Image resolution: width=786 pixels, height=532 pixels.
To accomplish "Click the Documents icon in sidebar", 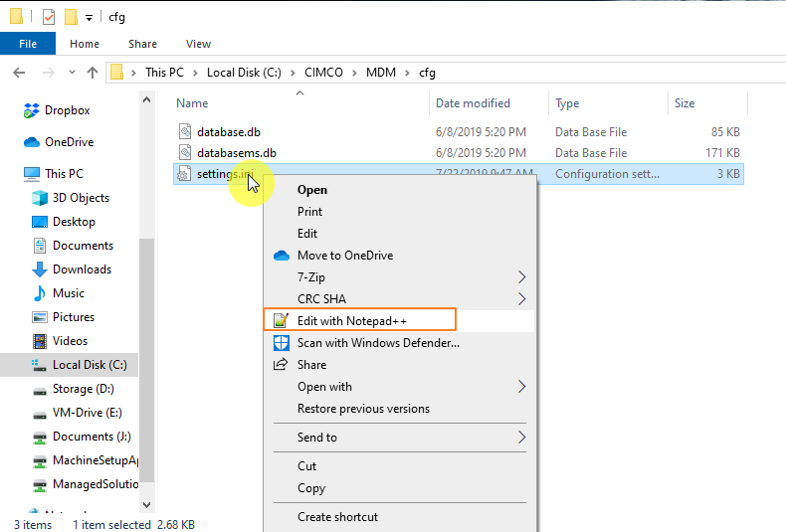I will click(x=40, y=246).
